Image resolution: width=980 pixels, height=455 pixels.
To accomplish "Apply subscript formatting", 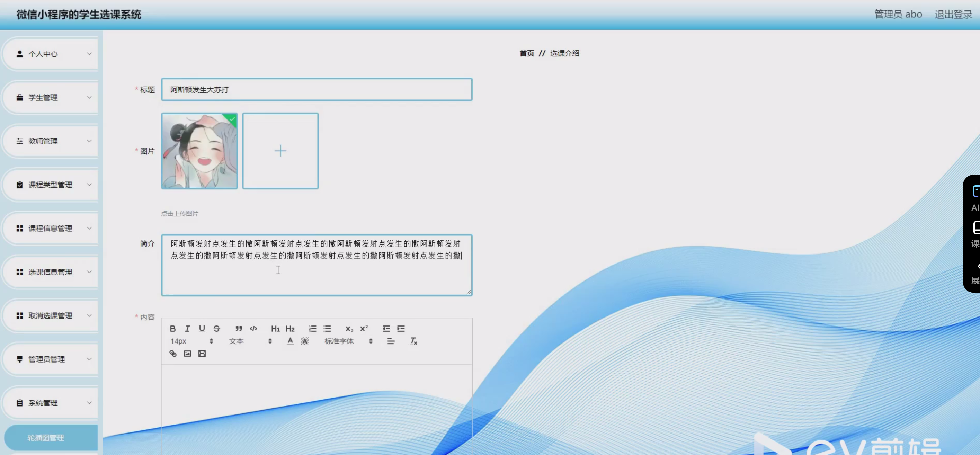I will (x=349, y=328).
